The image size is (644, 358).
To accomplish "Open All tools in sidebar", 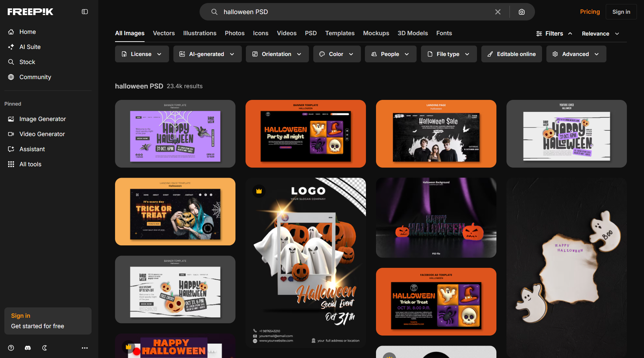I will (x=30, y=164).
